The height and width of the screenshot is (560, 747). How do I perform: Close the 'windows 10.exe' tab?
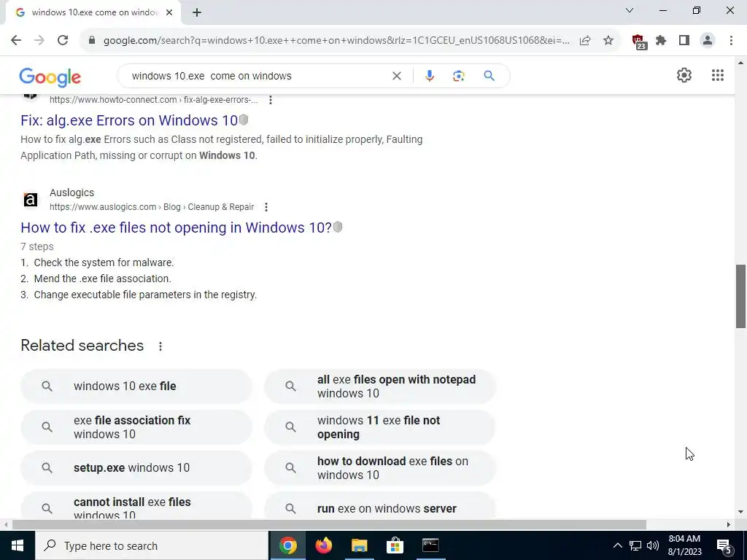pos(169,12)
